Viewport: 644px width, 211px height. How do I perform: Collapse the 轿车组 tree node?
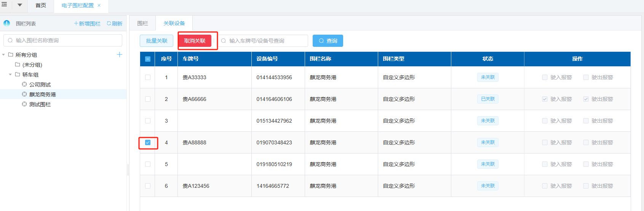pyautogui.click(x=10, y=75)
